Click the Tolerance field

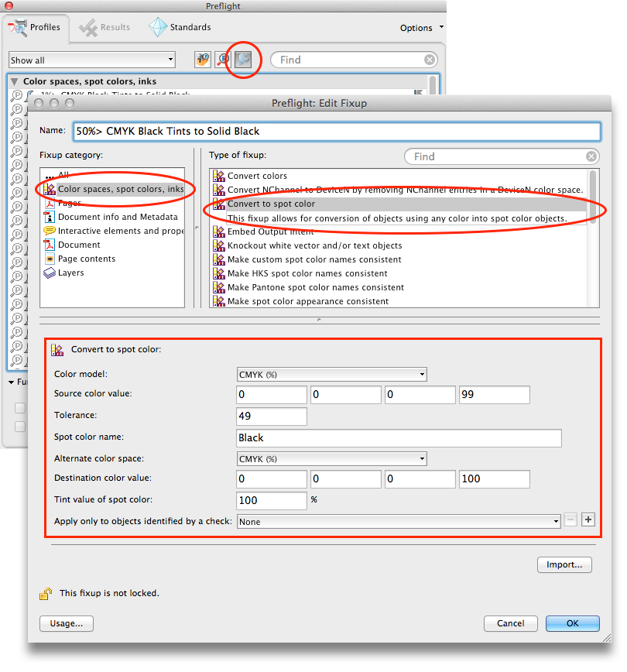tap(272, 417)
